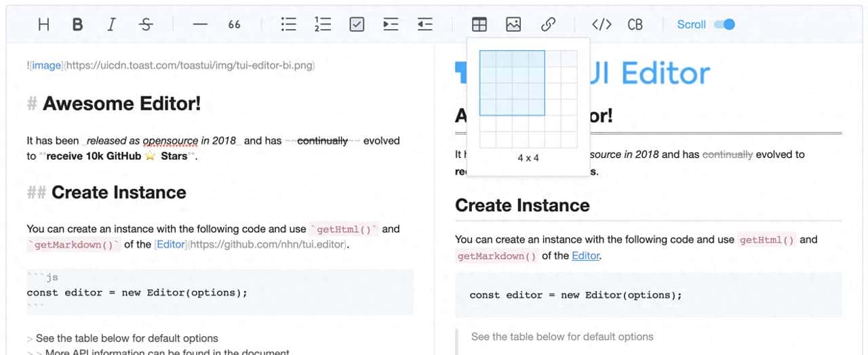Increase indent of the list item
Screen dimensions: 868x355
click(391, 24)
